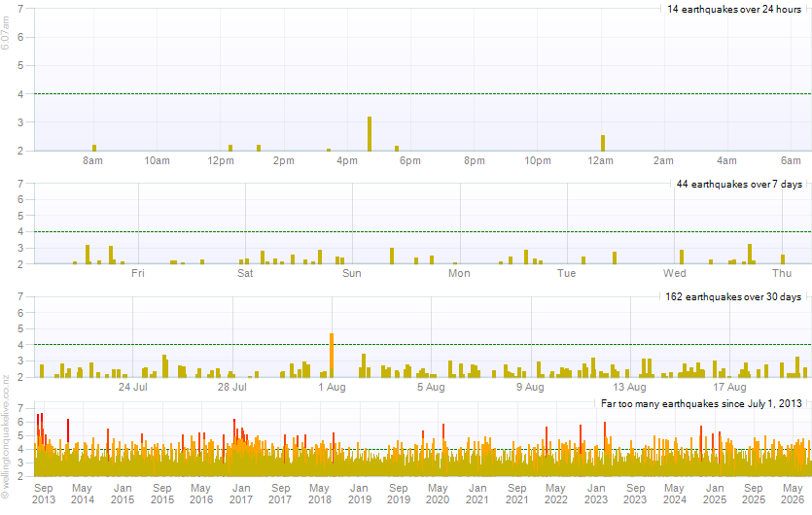
Task: Click the May 2020 label on the all-time chart
Action: 438,494
